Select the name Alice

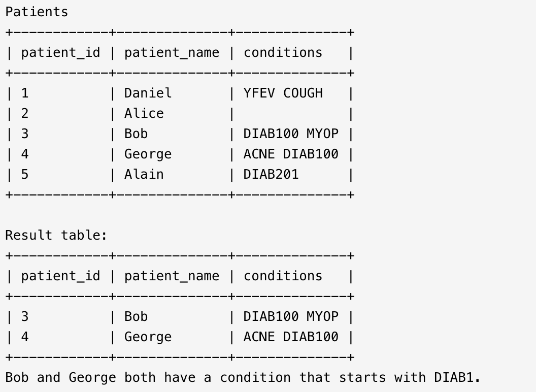click(x=144, y=114)
